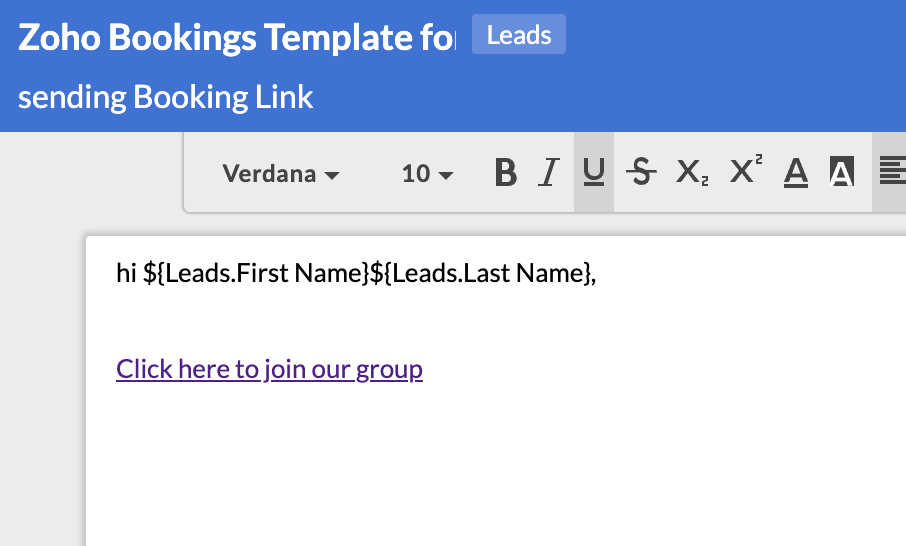
Task: Expand the font size 10 dropdown
Action: point(428,173)
